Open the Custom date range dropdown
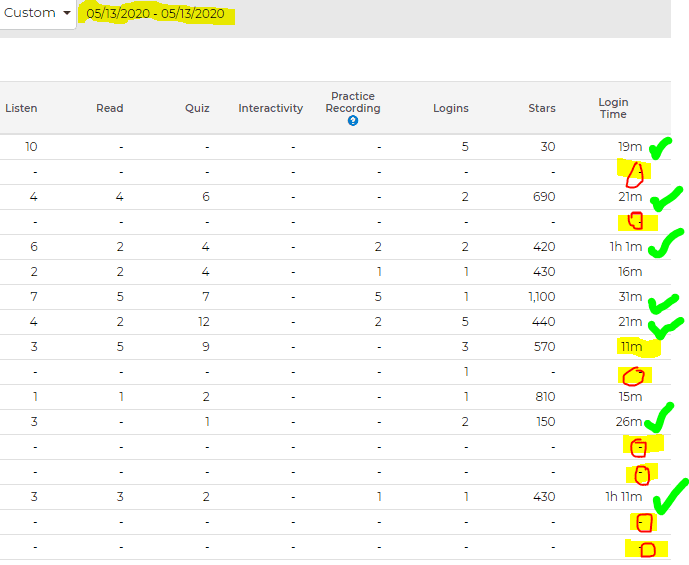689x565 pixels. click(x=36, y=13)
